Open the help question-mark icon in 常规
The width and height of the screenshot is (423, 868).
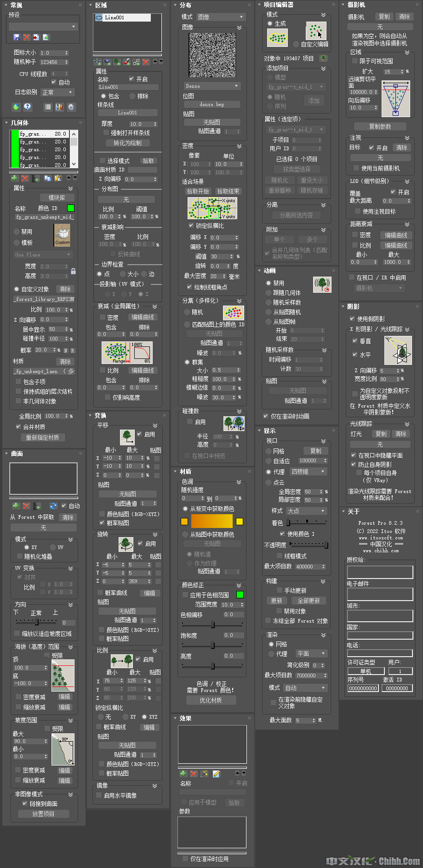point(28,107)
